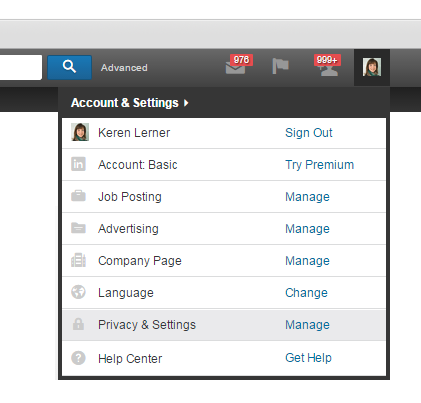The height and width of the screenshot is (403, 421).
Task: Select the Privacy & Settings entry
Action: 147,325
